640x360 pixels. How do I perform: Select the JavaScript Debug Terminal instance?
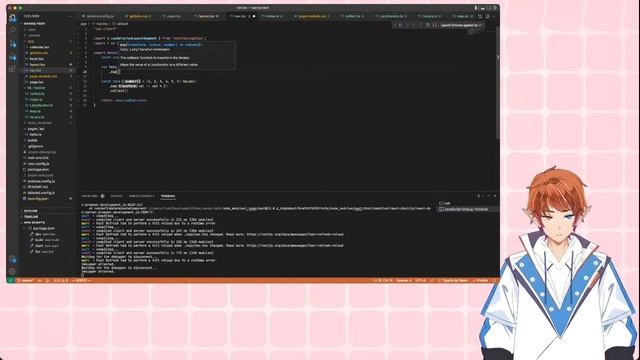pos(467,209)
